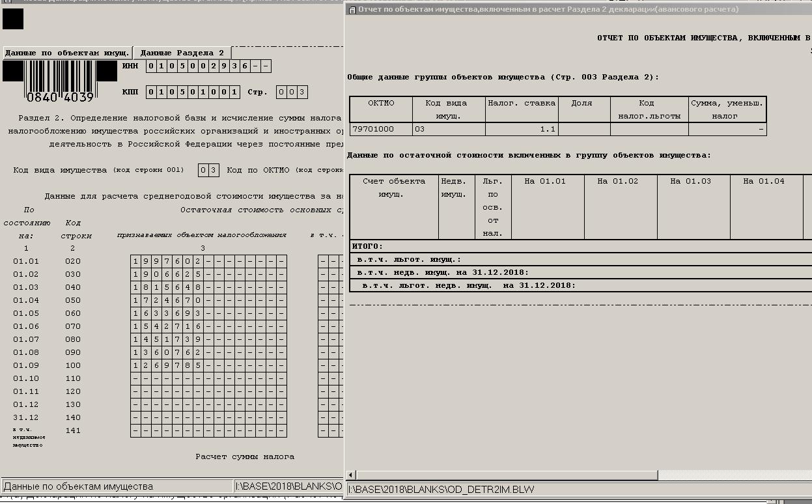This screenshot has width=812, height=504.
Task: Click value 1815648 in row 040
Action: point(208,287)
